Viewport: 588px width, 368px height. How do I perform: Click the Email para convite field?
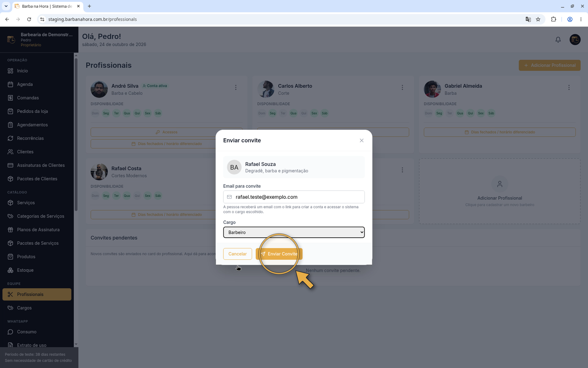pyautogui.click(x=294, y=197)
